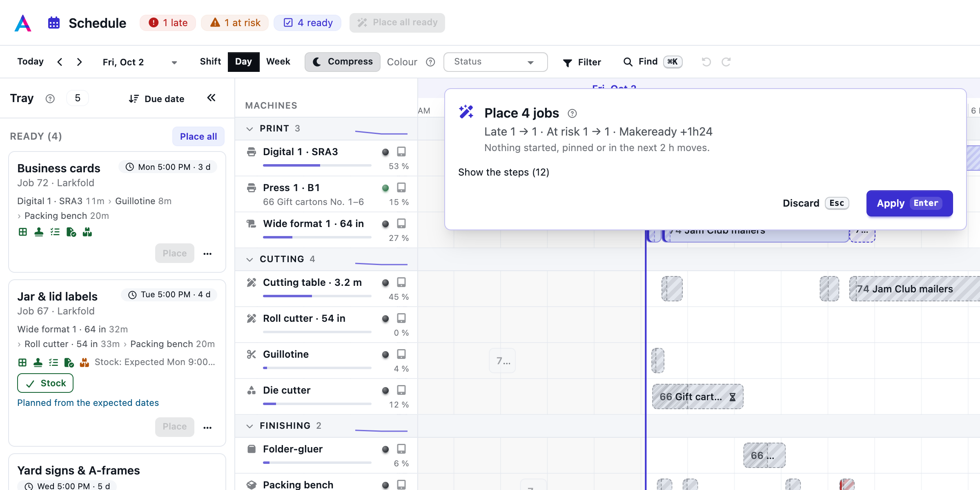Open Place 4 jobs help icon
Viewport: 980px width, 490px height.
pyautogui.click(x=572, y=114)
